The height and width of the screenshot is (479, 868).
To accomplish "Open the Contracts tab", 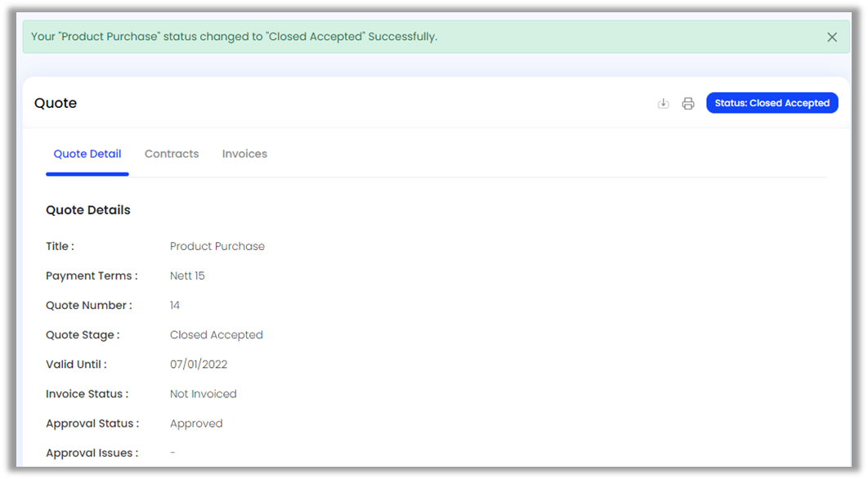I will [x=172, y=154].
